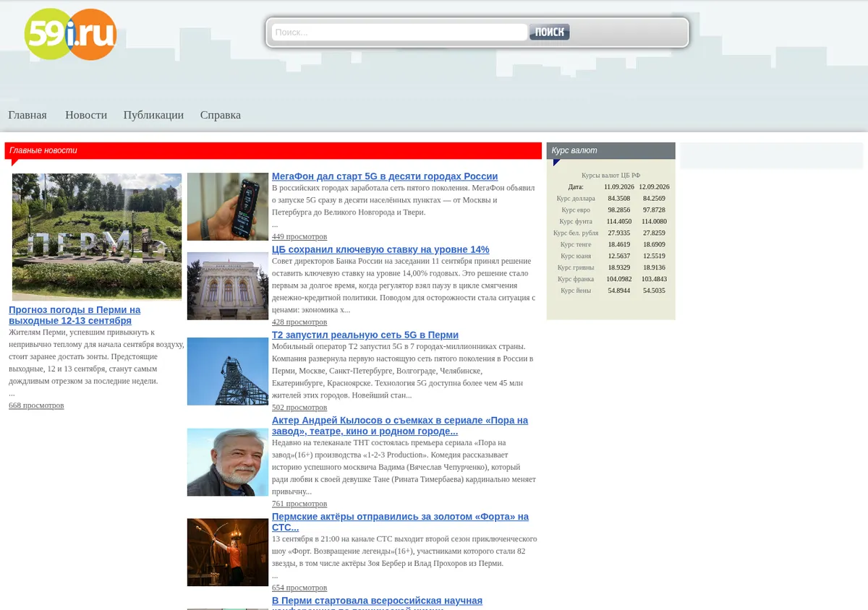The image size is (868, 610).
Task: Click the smartphone 5G news thumbnail
Action: click(228, 207)
